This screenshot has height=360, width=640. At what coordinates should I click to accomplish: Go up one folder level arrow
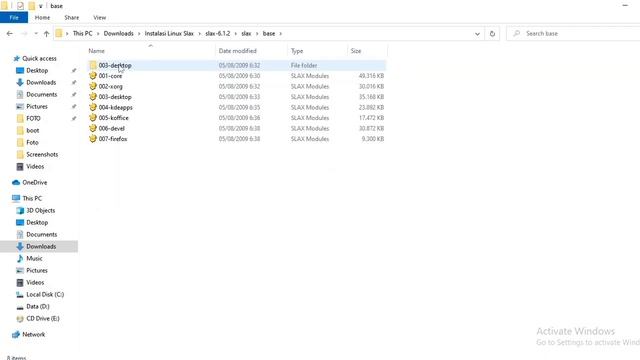[x=47, y=33]
